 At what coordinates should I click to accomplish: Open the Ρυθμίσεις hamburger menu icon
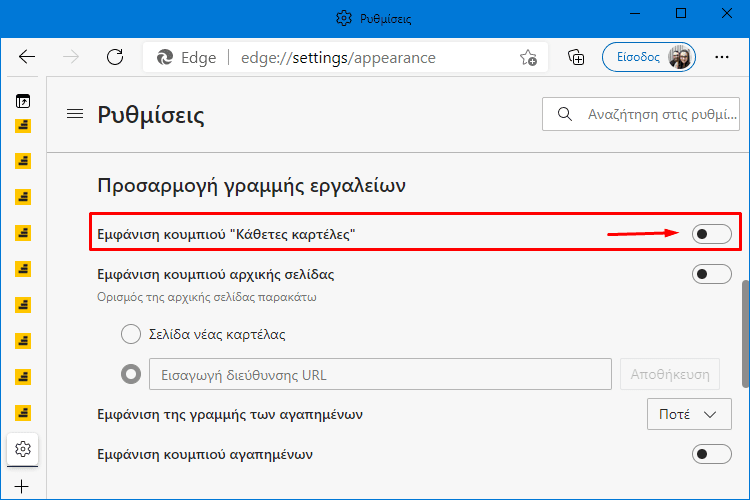point(75,114)
